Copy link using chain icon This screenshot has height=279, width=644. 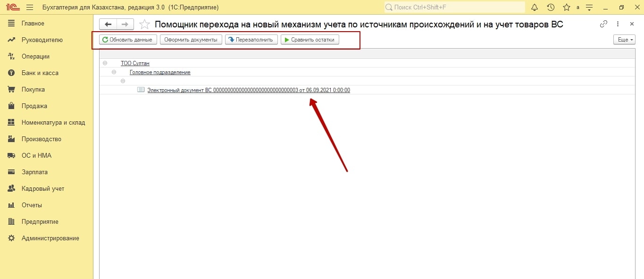coord(603,24)
